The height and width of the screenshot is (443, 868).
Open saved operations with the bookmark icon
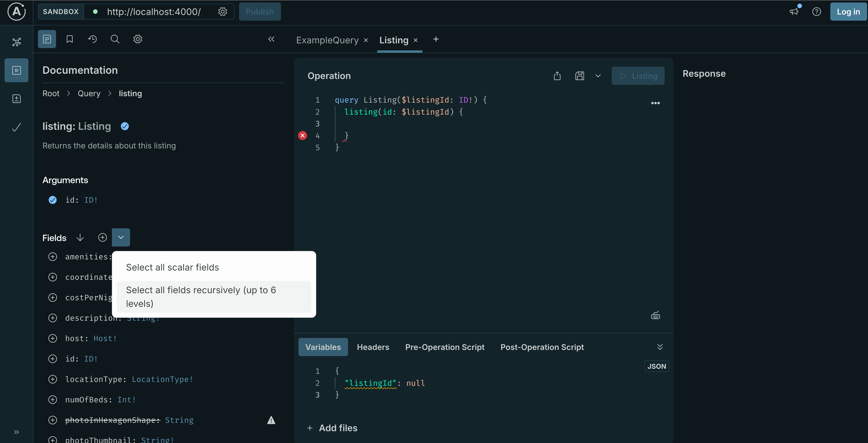pyautogui.click(x=69, y=39)
